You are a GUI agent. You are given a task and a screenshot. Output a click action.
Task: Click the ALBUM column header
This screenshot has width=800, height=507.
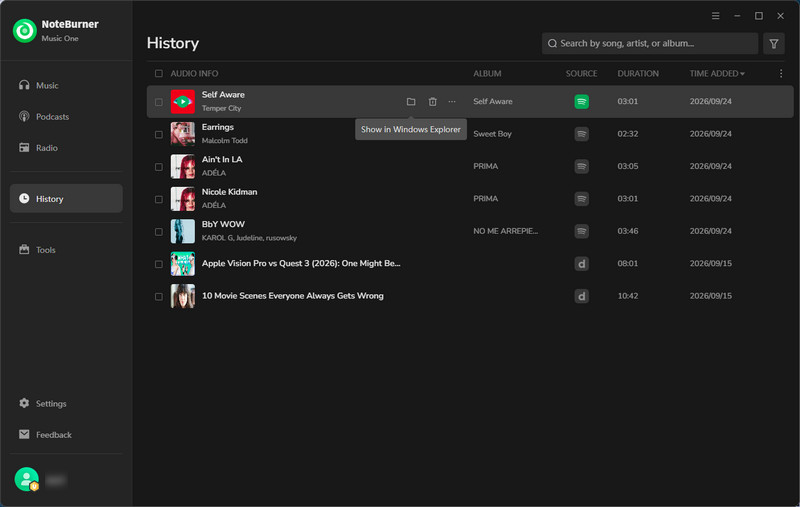coord(487,73)
